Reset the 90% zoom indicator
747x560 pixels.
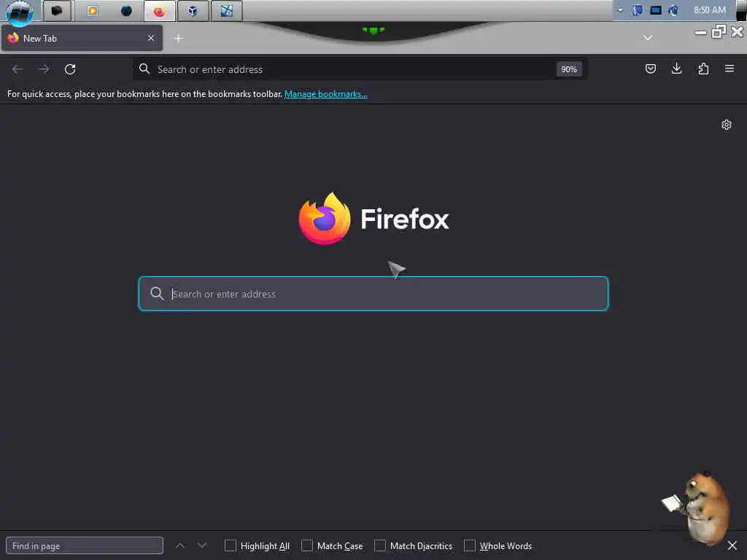[x=569, y=69]
